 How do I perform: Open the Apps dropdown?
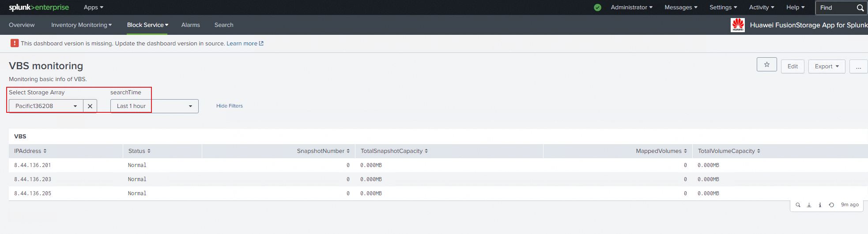click(94, 7)
